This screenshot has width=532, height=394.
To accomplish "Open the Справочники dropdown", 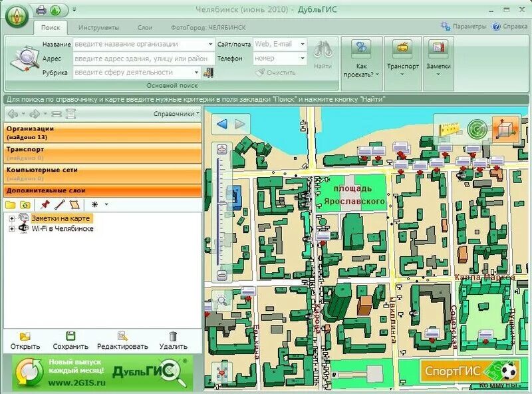I will click(176, 114).
